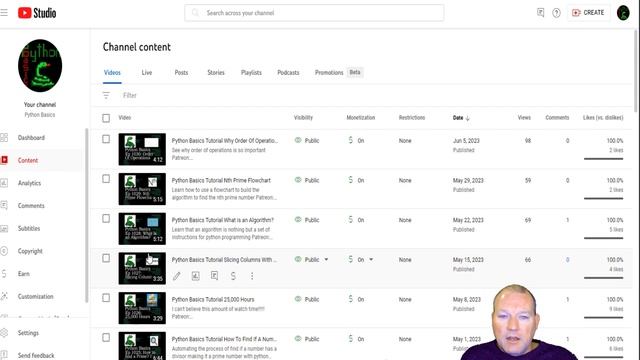Select the Slicing Columns video checkbox
This screenshot has height=360, width=640.
pyautogui.click(x=106, y=258)
